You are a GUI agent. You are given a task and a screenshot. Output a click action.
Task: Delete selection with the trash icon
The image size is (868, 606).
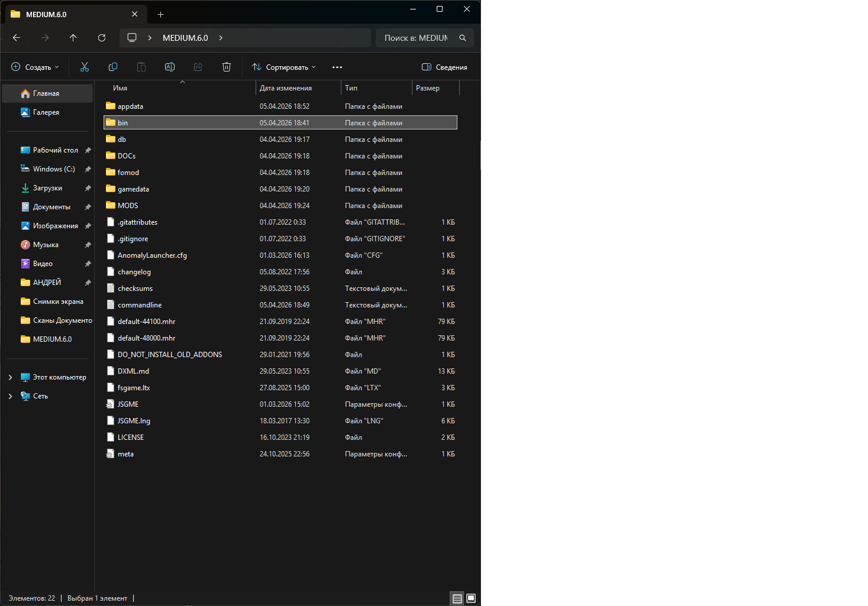click(227, 67)
